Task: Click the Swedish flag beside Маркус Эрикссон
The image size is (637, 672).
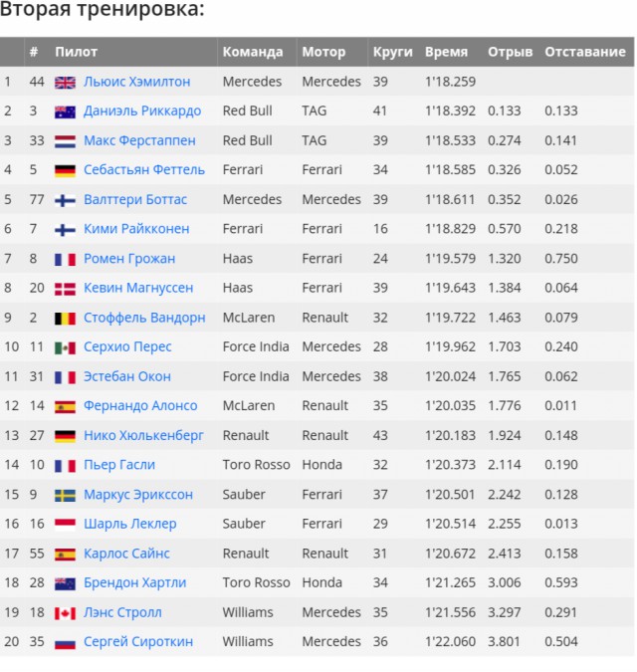Action: [65, 496]
